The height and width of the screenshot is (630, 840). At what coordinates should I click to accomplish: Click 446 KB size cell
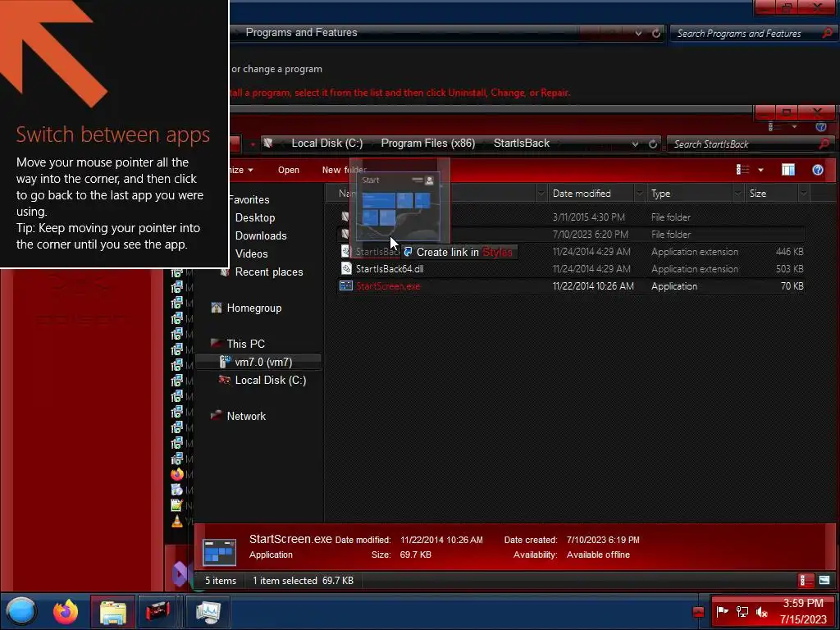coord(789,252)
